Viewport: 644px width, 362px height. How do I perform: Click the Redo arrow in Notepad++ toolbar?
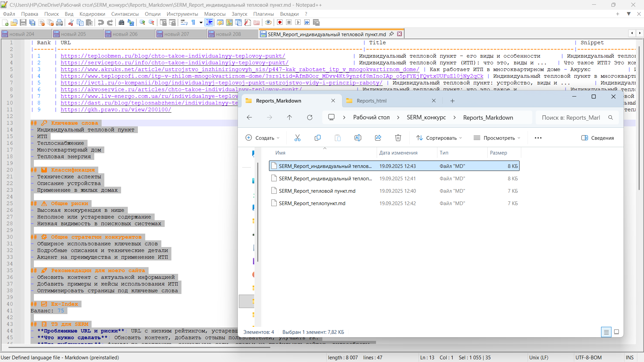[110, 22]
